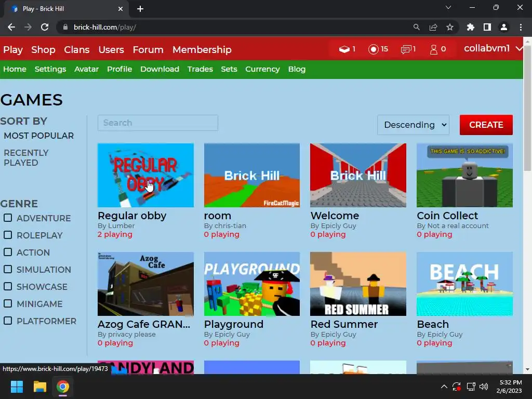Open the Chrome profile avatar icon
Viewport: 532px width, 399px height.
click(504, 27)
